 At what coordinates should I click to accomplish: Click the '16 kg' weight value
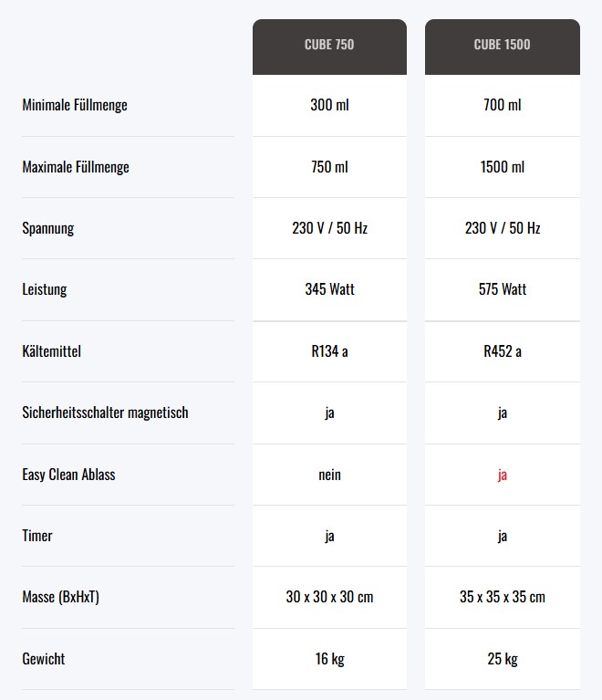[329, 659]
